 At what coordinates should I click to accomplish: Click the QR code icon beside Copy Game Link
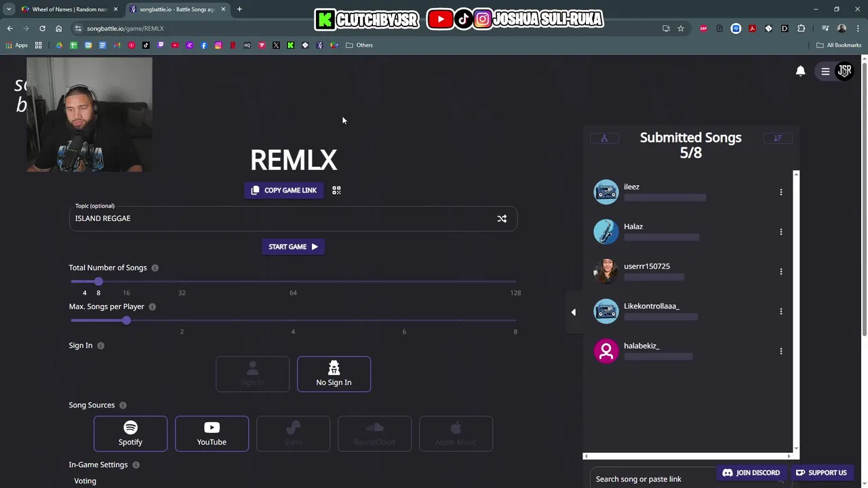point(336,190)
